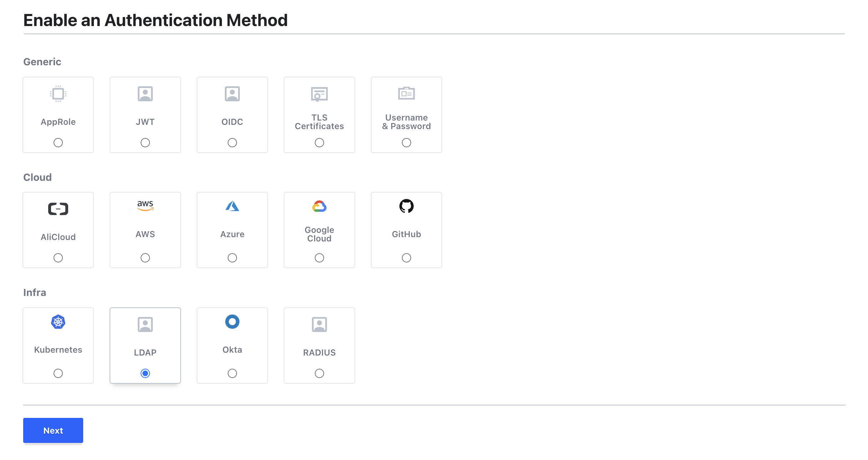Viewport: 868px width, 460px height.
Task: Click the OIDC user icon
Action: coord(232,94)
